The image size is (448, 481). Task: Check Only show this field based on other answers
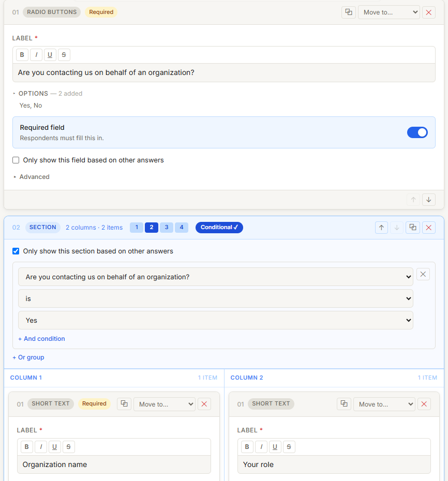[16, 160]
